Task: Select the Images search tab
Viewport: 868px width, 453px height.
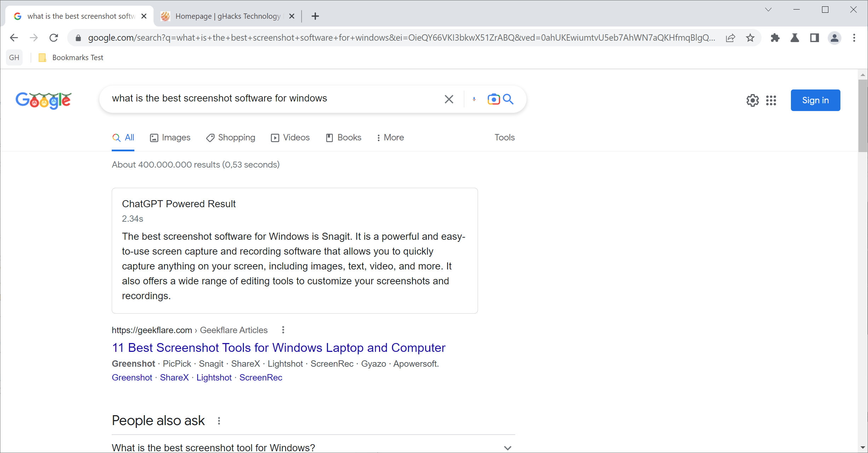Action: [176, 138]
